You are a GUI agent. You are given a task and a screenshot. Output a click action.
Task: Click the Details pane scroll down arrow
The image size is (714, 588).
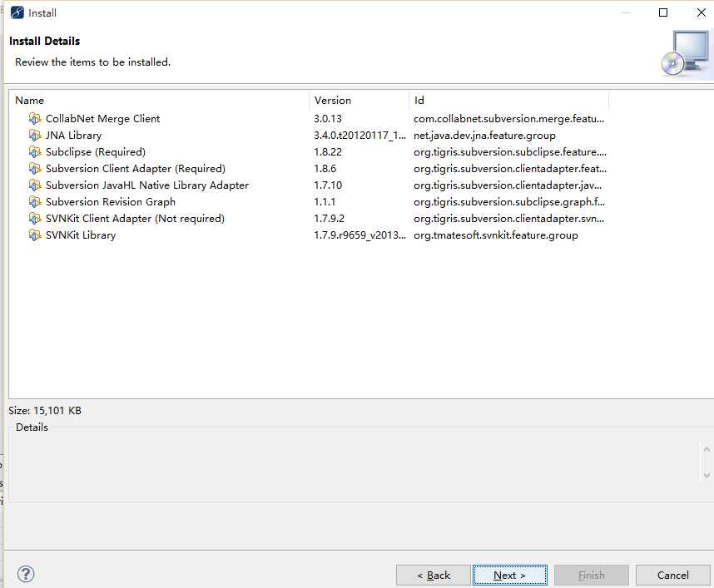[707, 476]
